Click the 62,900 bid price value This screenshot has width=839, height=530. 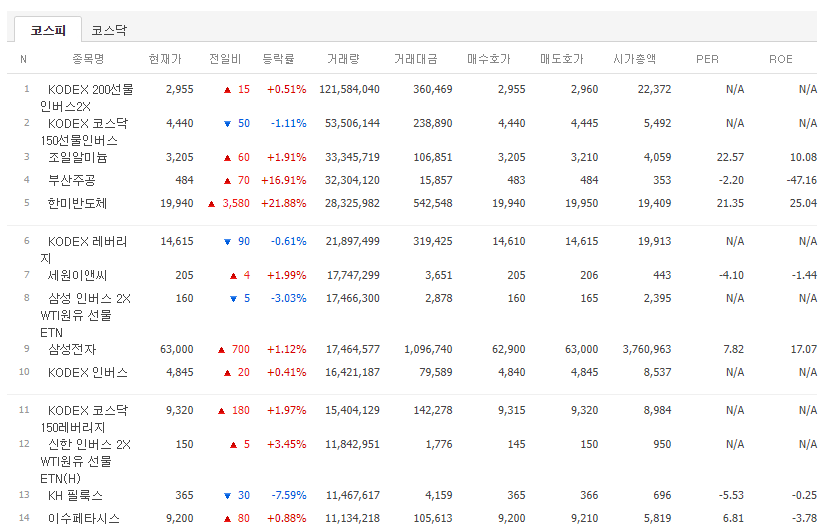(x=509, y=349)
